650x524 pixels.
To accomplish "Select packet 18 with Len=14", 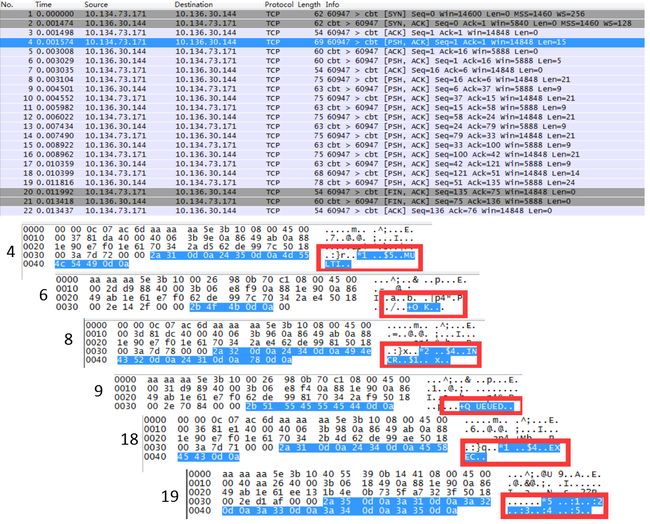I will click(x=322, y=173).
